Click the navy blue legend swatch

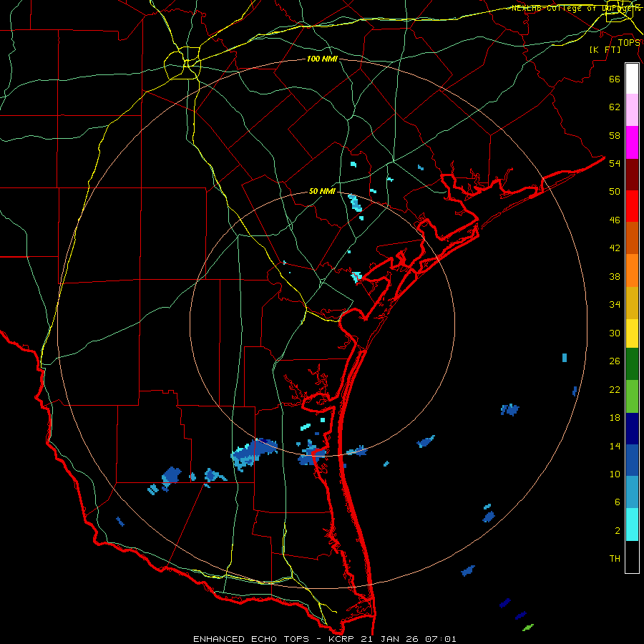632,429
